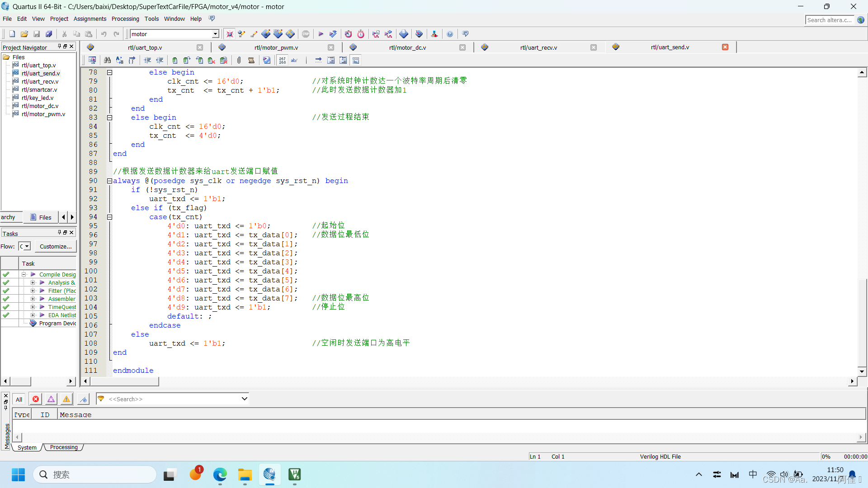
Task: Open the message Search filter dropdown
Action: [244, 399]
